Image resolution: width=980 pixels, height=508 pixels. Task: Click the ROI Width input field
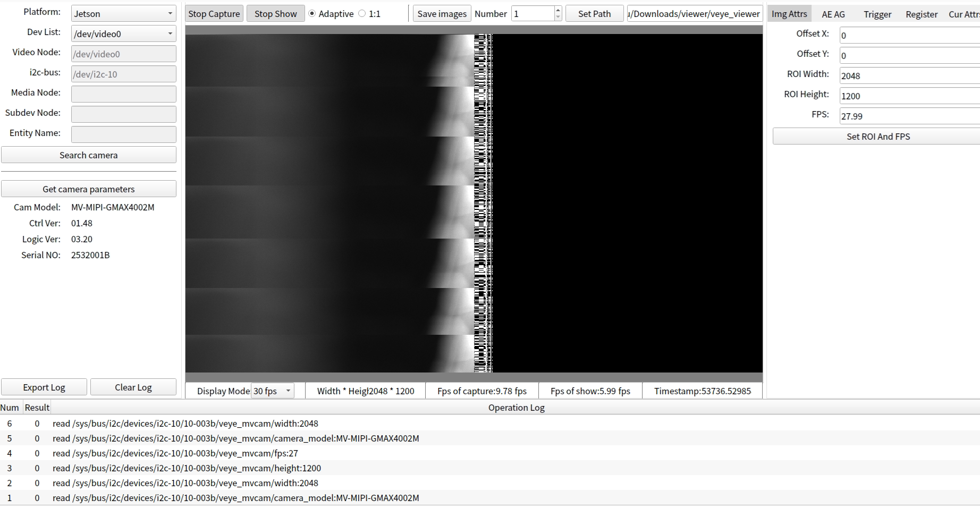coord(909,75)
